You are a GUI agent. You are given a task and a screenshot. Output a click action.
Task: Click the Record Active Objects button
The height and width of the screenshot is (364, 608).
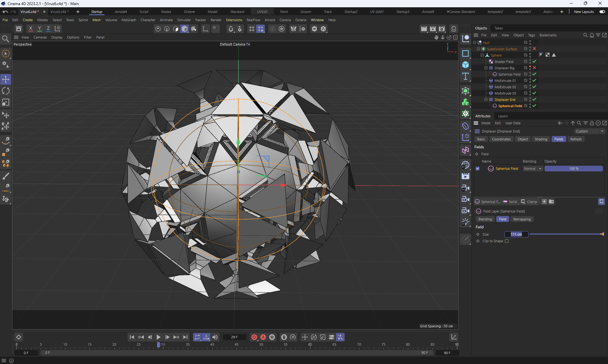tap(254, 337)
